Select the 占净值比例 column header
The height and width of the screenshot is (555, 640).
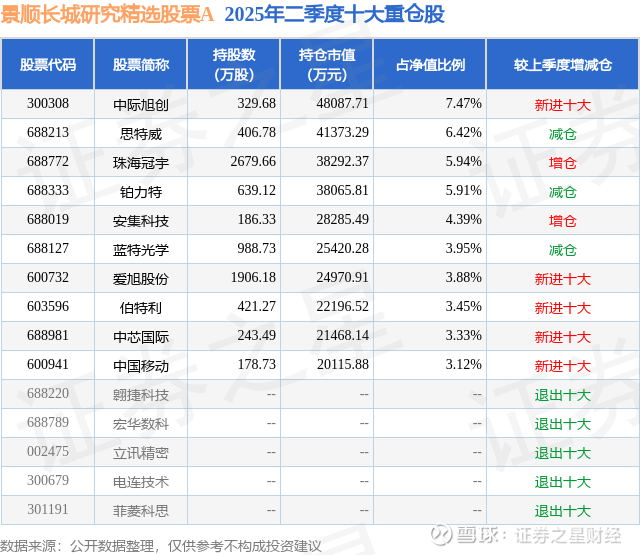pyautogui.click(x=430, y=64)
